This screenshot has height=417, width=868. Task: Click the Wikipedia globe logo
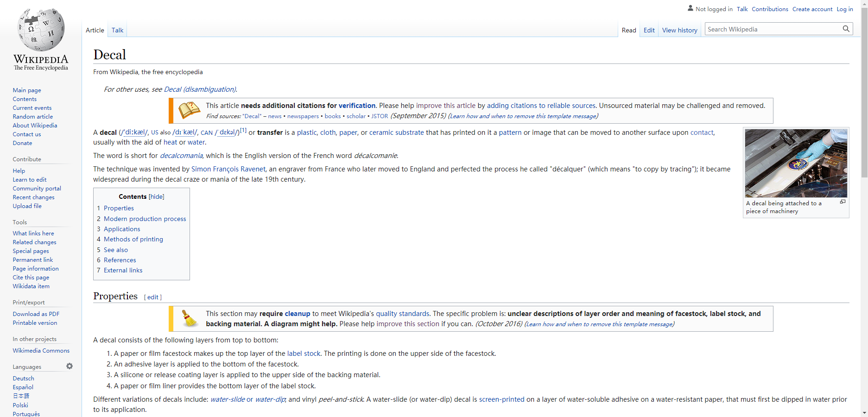(41, 39)
